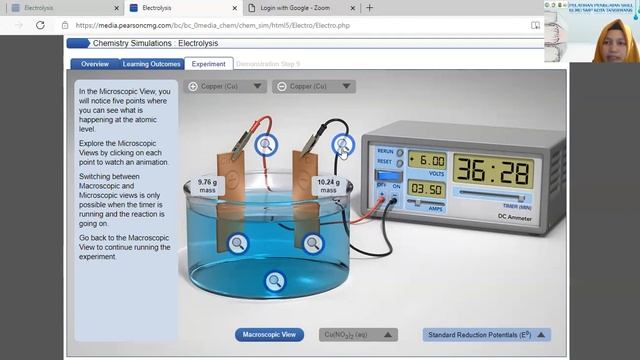Switch to the Overview tab
The image size is (640, 360).
coord(95,64)
